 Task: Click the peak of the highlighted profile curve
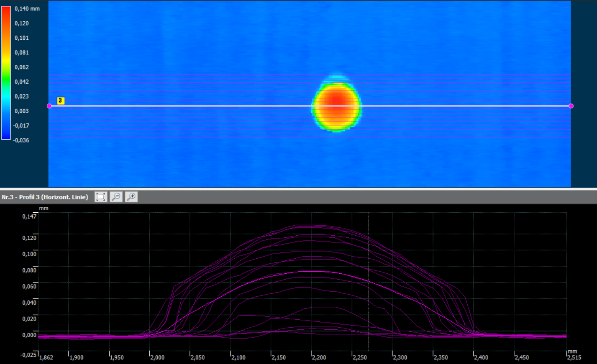pos(312,272)
